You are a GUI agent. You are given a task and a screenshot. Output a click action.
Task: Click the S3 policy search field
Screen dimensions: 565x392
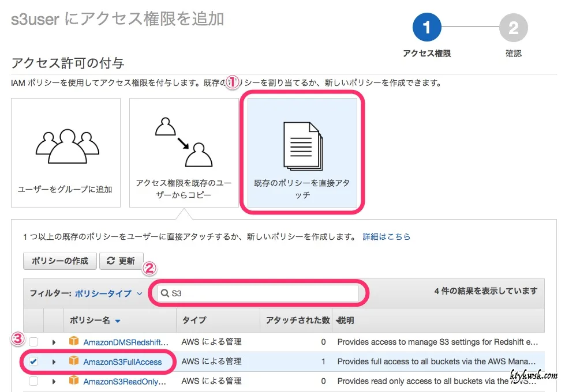258,293
